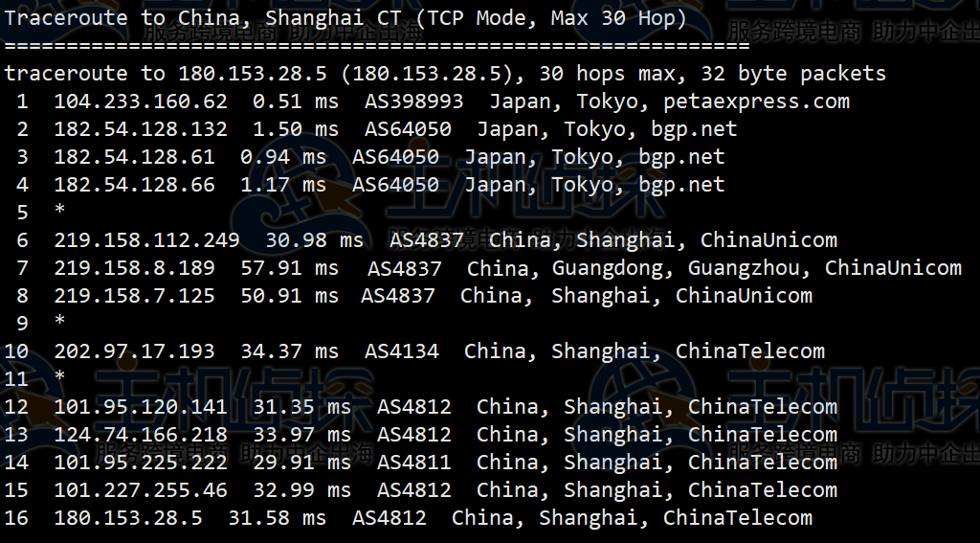980x543 pixels.
Task: Select IP address 182.54.128.61
Action: tap(134, 157)
